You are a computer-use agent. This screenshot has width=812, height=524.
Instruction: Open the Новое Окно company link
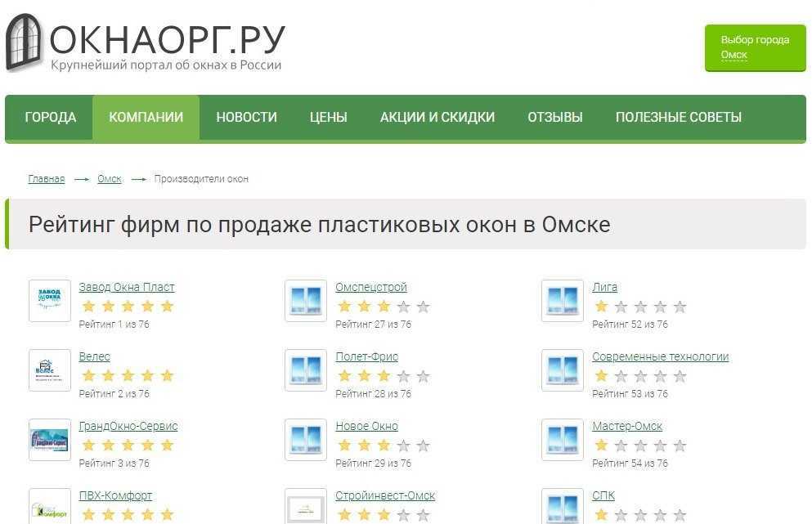tap(366, 426)
